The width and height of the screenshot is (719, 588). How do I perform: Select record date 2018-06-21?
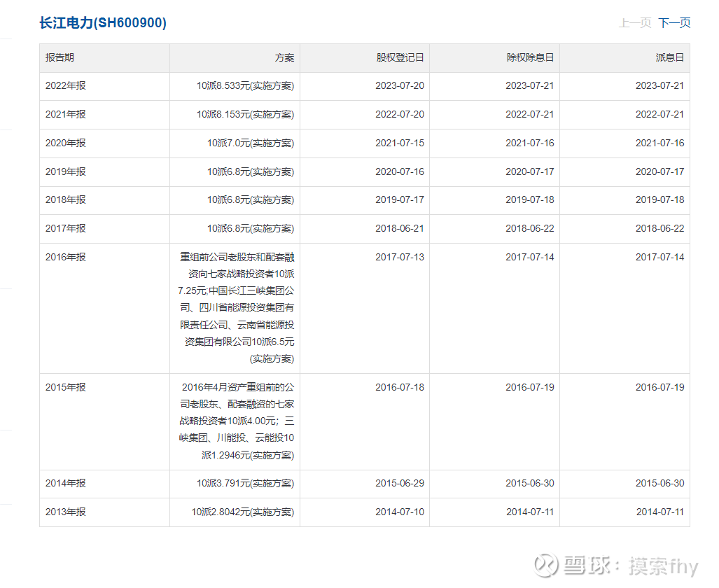click(400, 228)
